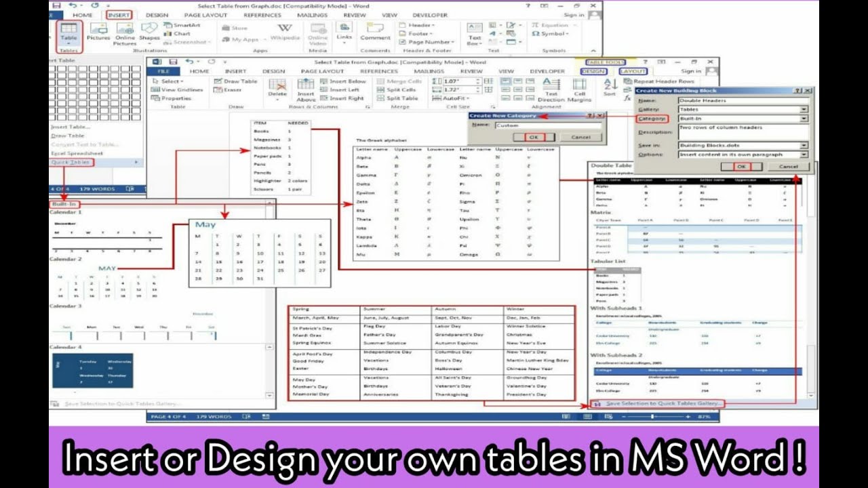
Task: Click the Custom name field in Create New Category
Action: tap(547, 125)
